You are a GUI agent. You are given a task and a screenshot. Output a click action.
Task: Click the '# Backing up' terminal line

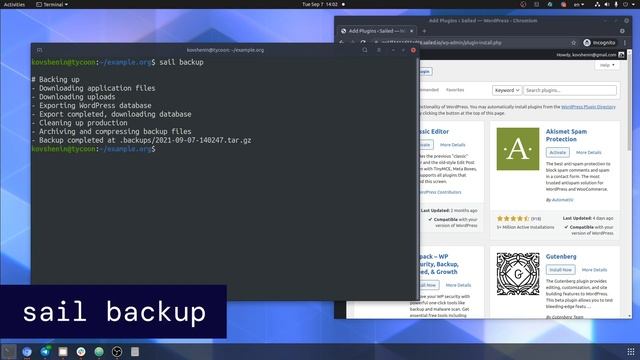click(56, 79)
